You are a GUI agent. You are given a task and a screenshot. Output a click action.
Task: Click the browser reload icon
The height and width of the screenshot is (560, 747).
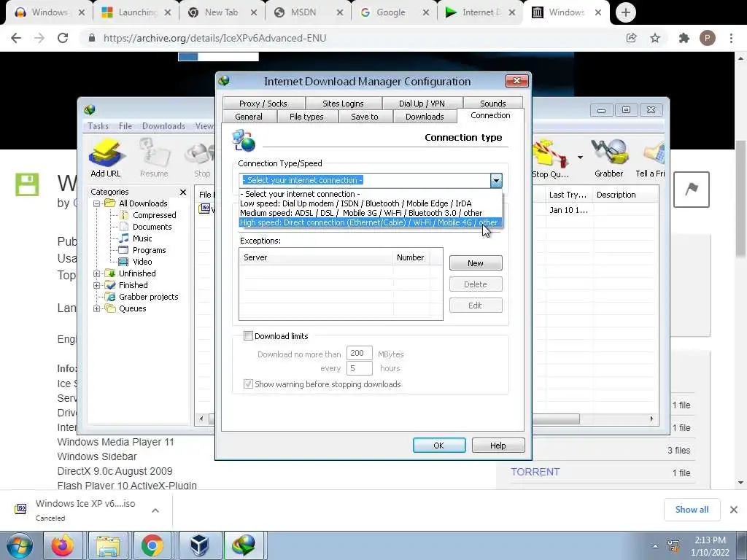(63, 38)
